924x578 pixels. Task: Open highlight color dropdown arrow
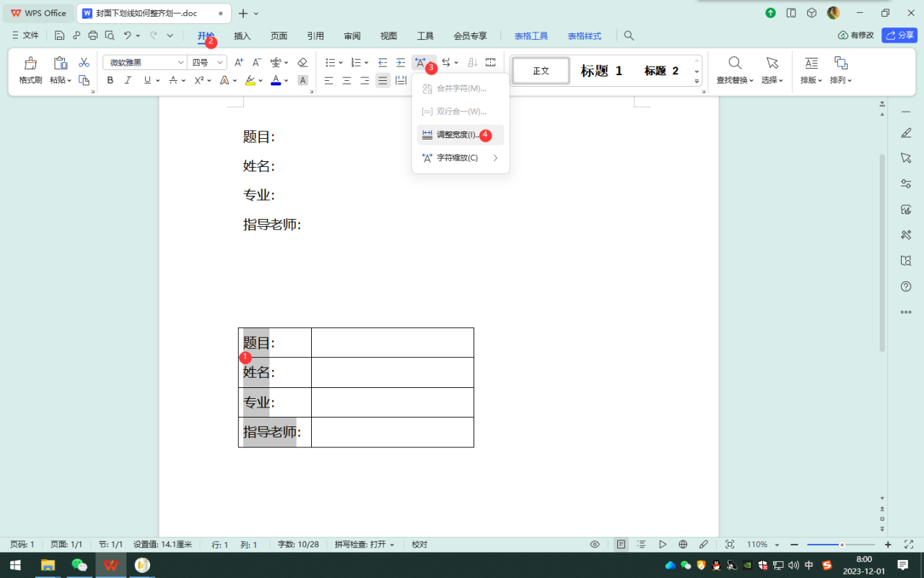coord(261,80)
